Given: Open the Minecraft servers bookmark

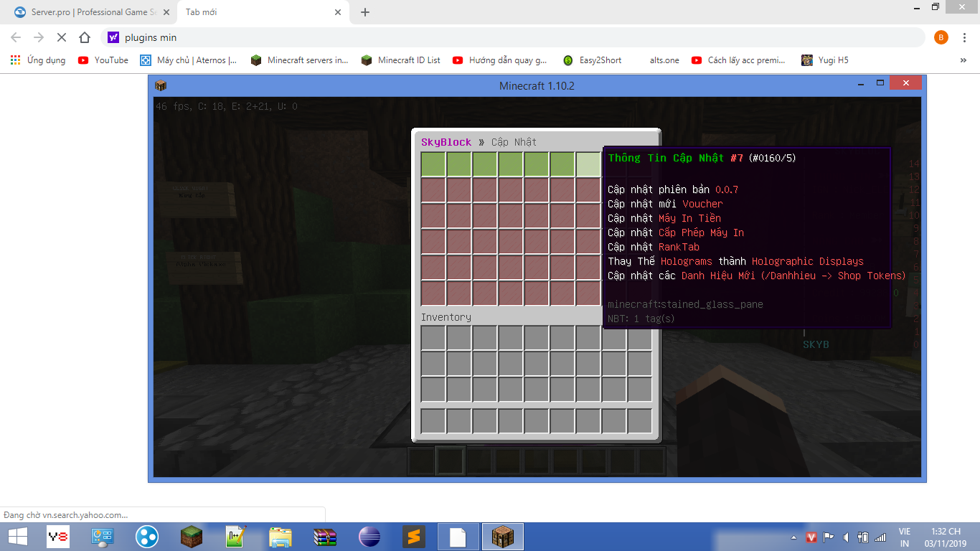Looking at the screenshot, I should tap(300, 60).
